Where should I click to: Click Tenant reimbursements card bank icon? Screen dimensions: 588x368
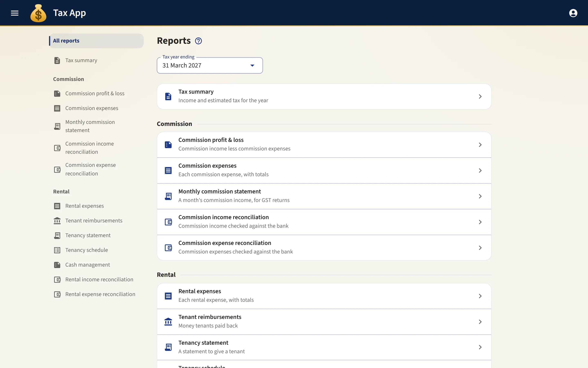(x=168, y=322)
